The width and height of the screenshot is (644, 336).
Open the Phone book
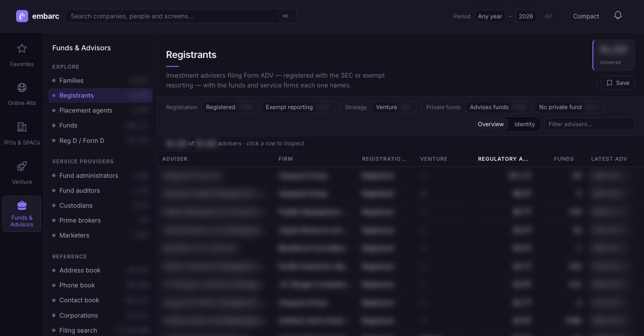[x=100, y=285]
